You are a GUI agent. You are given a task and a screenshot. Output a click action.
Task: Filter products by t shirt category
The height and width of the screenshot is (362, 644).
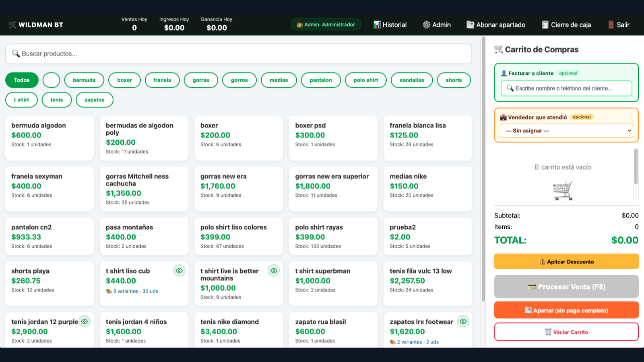pyautogui.click(x=21, y=100)
